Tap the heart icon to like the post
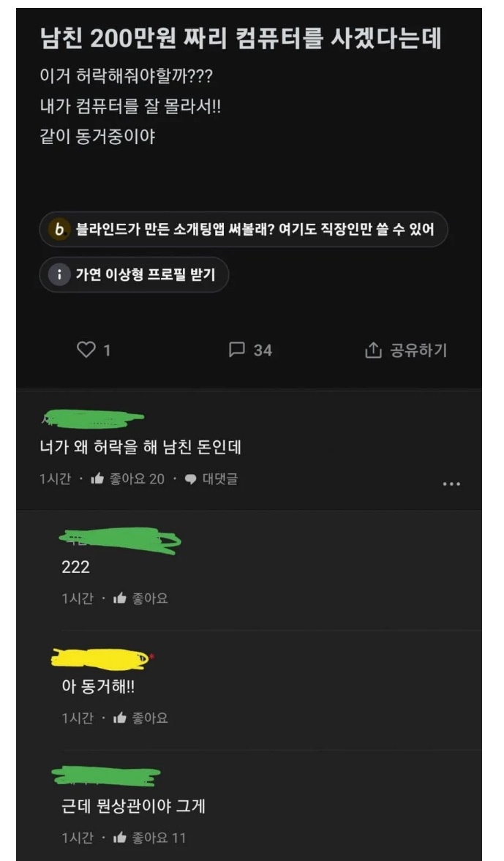 point(86,349)
